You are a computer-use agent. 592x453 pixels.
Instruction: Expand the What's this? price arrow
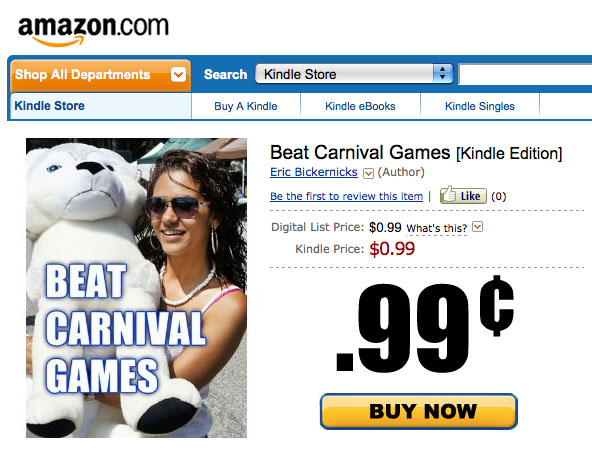(x=478, y=226)
